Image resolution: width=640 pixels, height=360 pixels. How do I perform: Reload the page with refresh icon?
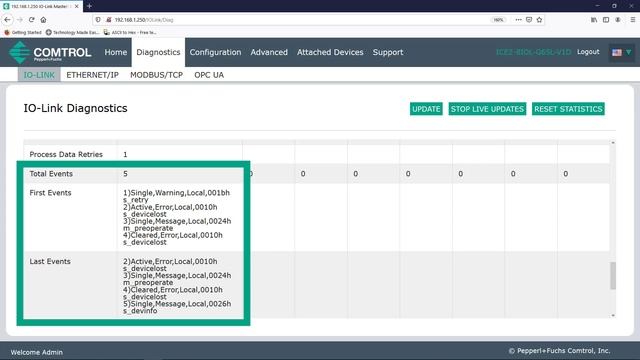click(31, 20)
